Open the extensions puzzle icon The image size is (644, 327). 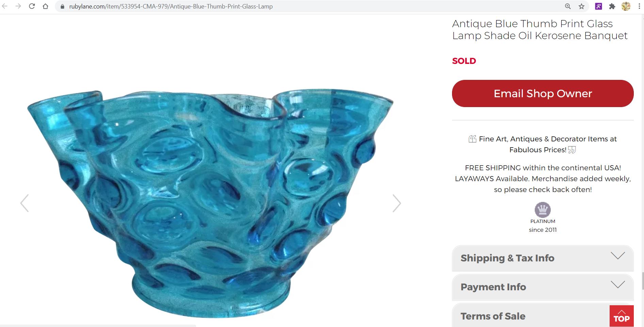(612, 6)
